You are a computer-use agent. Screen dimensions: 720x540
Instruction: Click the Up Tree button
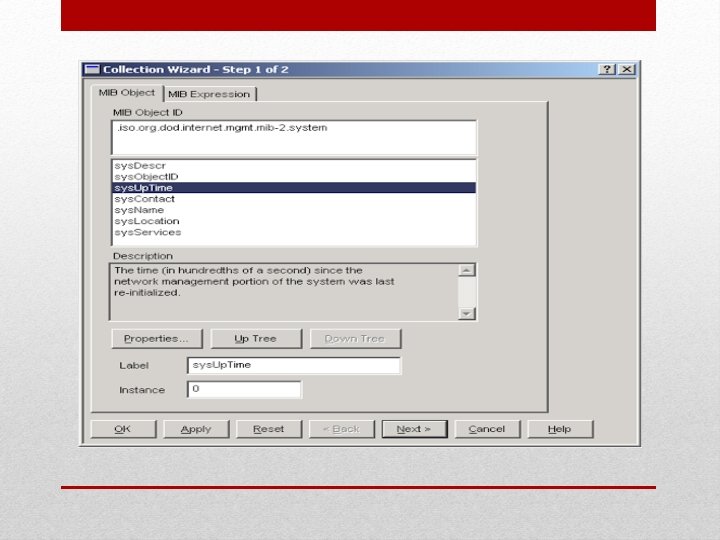tap(256, 339)
